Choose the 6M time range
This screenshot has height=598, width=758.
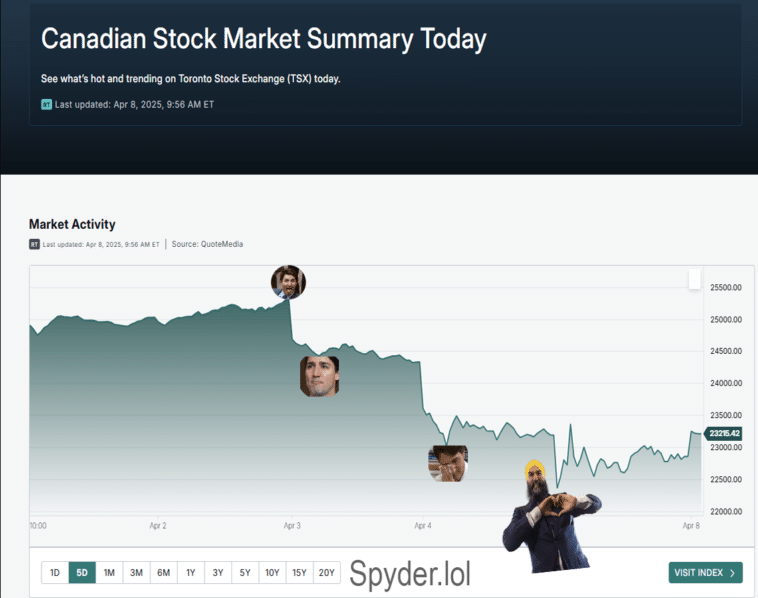pyautogui.click(x=163, y=573)
